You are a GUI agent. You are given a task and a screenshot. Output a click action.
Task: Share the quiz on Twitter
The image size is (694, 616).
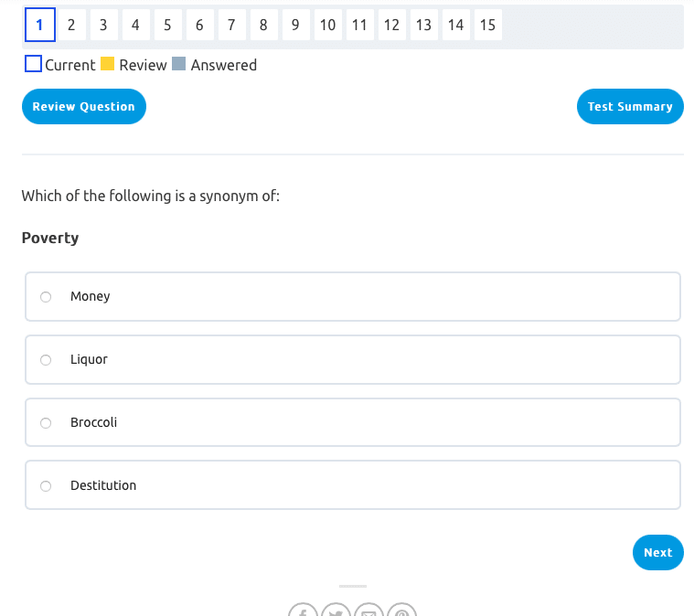336,611
